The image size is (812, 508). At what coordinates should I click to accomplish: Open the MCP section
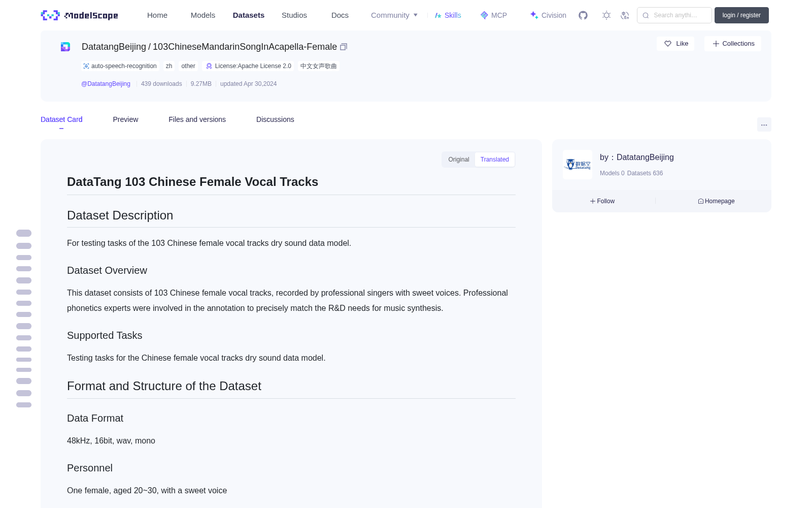click(493, 15)
